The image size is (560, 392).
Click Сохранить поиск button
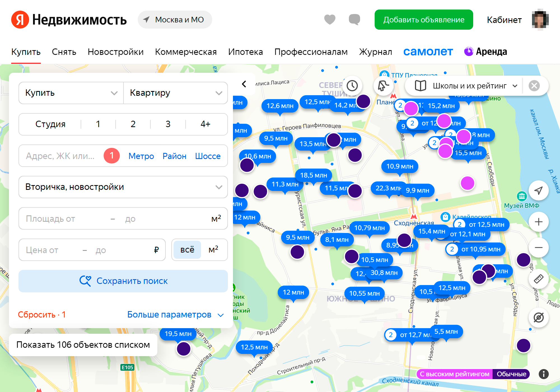click(123, 281)
